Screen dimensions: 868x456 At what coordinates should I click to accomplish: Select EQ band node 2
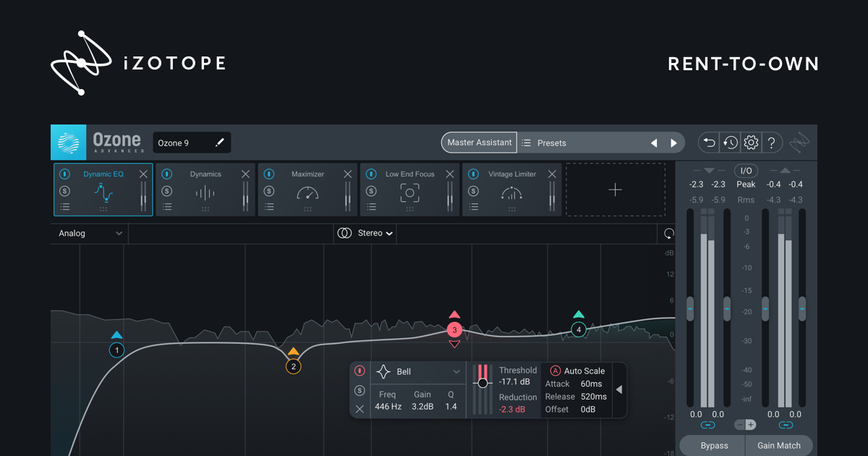pos(293,366)
